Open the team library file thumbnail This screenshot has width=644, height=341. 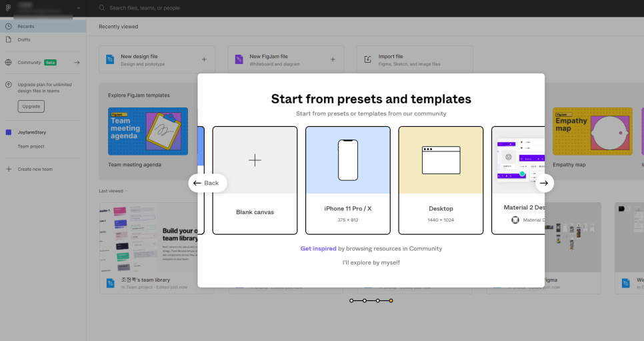click(x=149, y=238)
